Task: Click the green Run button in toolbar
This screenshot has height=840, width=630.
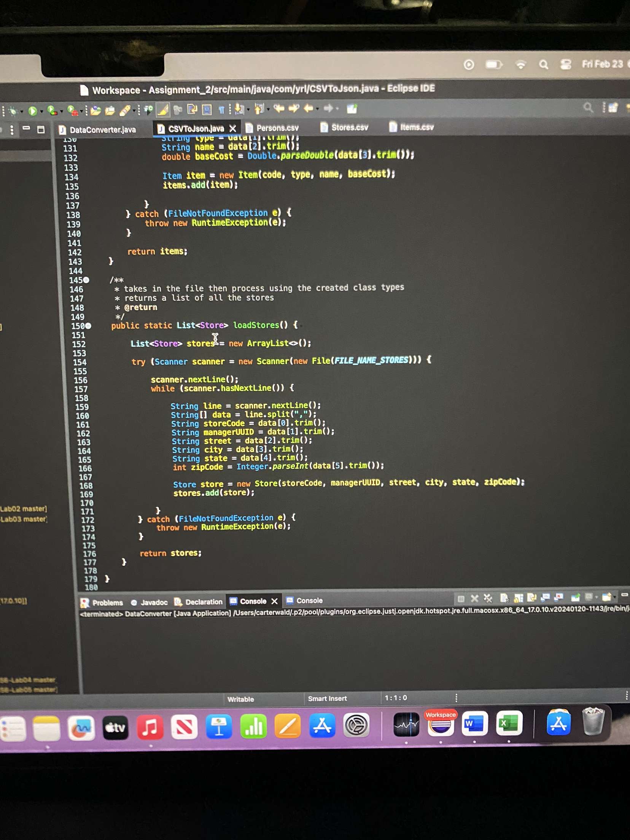Action: coord(33,111)
